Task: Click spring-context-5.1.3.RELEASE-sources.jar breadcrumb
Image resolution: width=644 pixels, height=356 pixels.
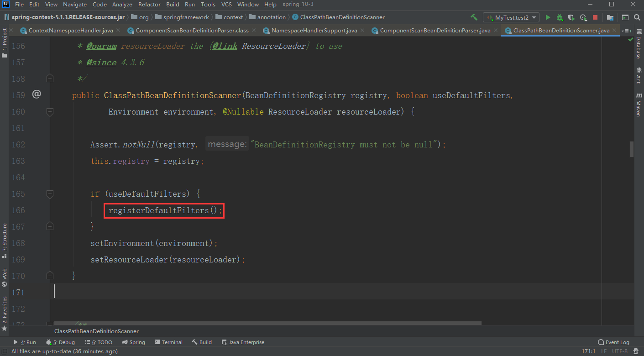Action: click(x=64, y=17)
